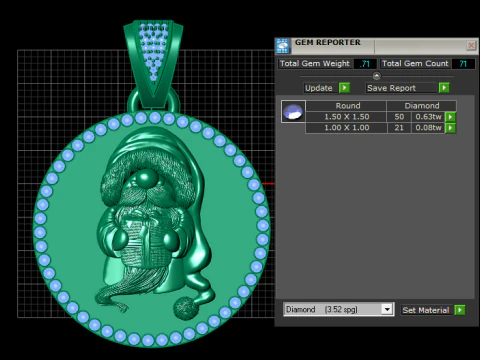Click the Set Material button label
The width and height of the screenshot is (480, 360).
point(426,310)
